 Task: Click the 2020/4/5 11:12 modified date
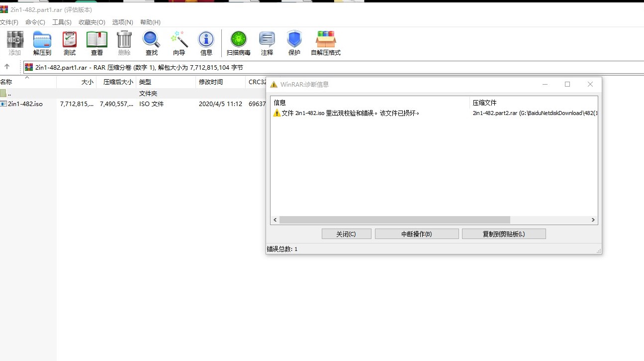[x=220, y=104]
